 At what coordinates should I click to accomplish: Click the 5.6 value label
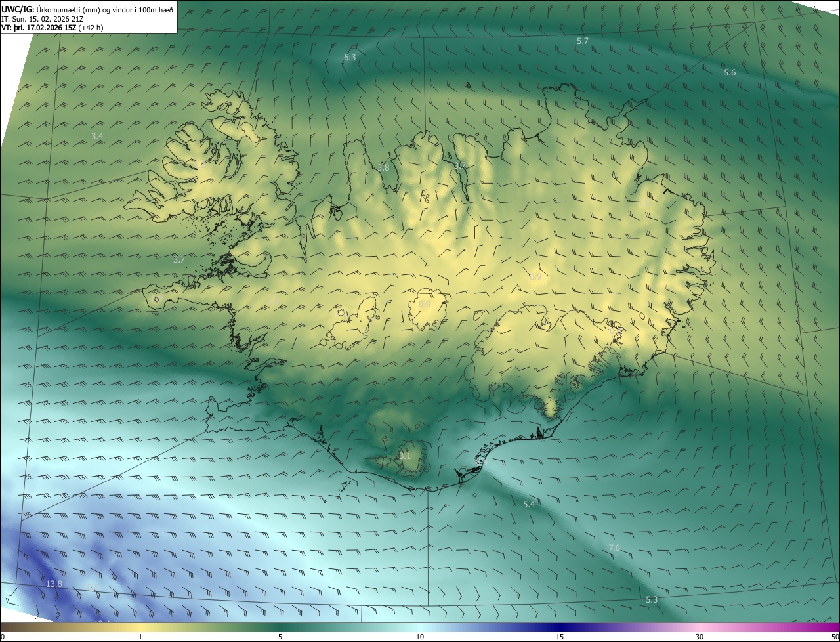click(x=730, y=73)
